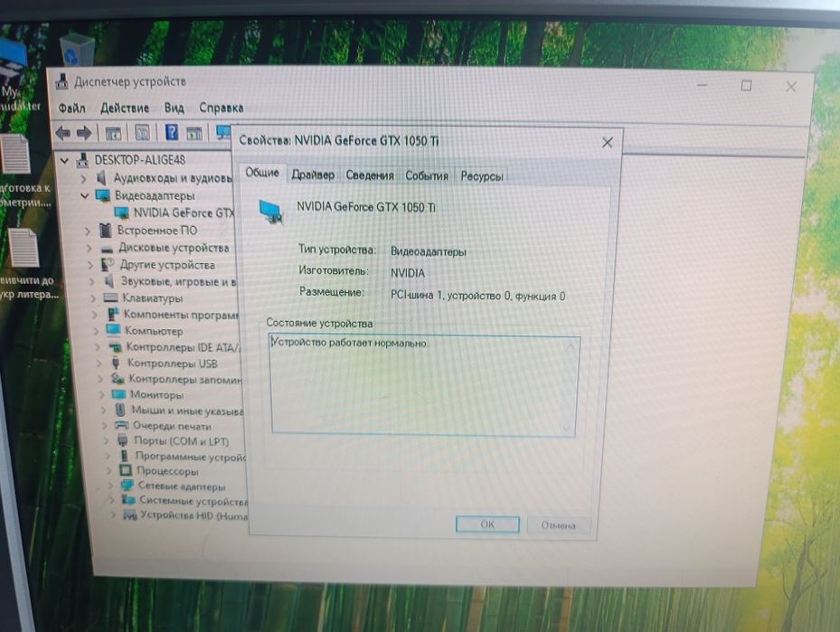Image resolution: width=840 pixels, height=632 pixels.
Task: Click the Отмена button
Action: click(x=558, y=525)
